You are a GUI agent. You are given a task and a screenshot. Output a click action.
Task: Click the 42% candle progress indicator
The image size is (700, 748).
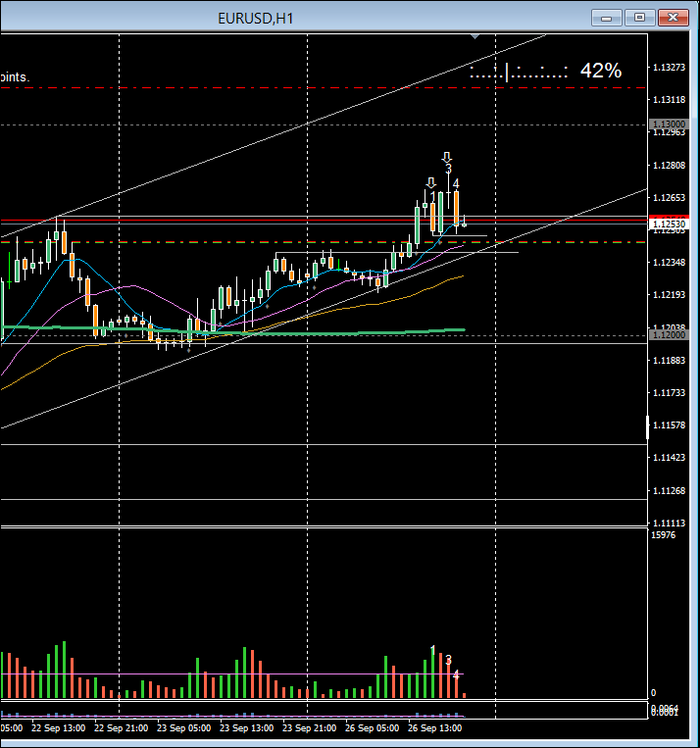click(600, 71)
